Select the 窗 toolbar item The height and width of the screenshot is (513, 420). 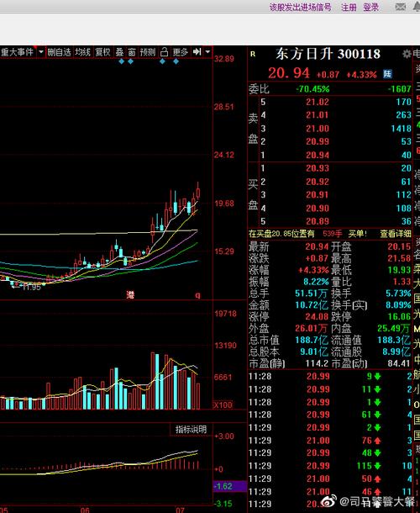[132, 52]
